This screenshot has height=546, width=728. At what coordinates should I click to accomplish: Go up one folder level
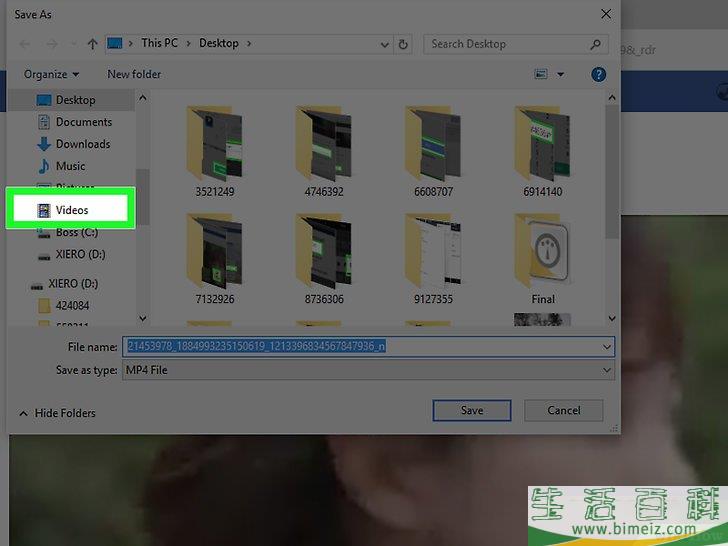point(92,44)
